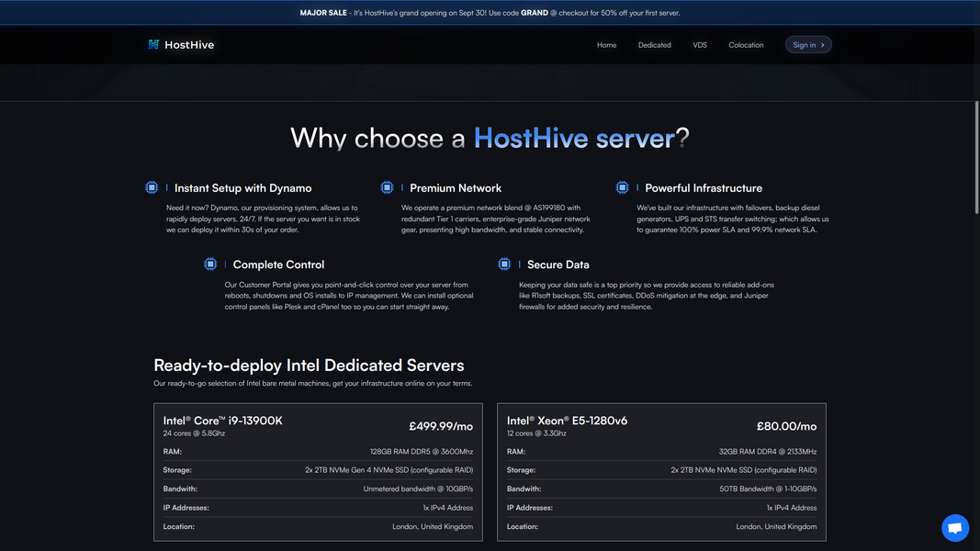Viewport: 980px width, 551px height.
Task: Click the 'Secure Data' heading
Action: tap(558, 264)
